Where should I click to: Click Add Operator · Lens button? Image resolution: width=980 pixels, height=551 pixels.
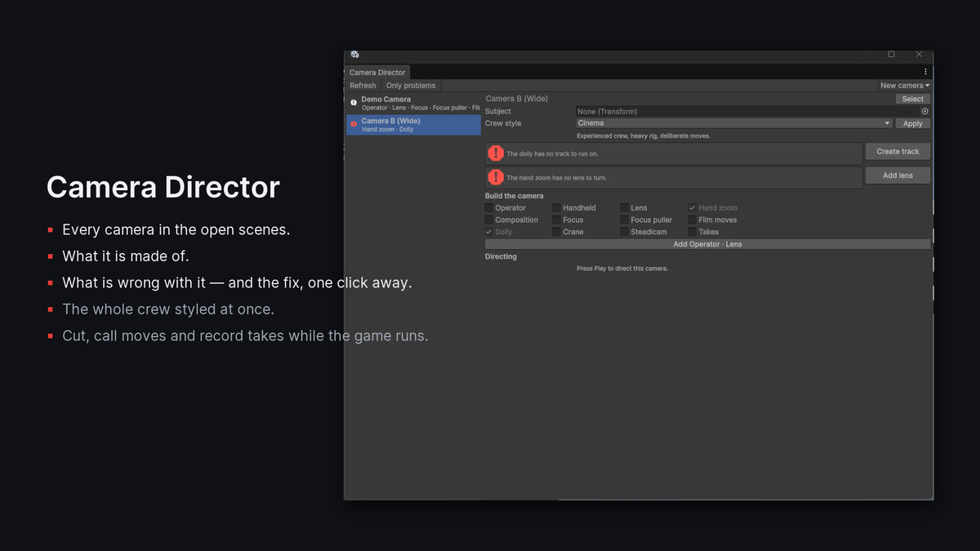(707, 244)
